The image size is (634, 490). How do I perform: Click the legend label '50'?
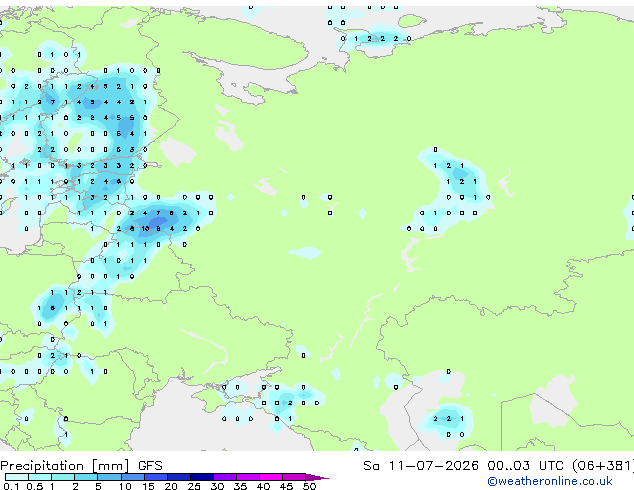coord(309,486)
